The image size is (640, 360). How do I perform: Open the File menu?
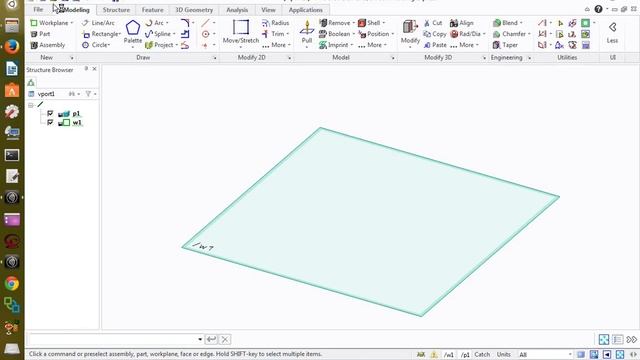pos(38,10)
